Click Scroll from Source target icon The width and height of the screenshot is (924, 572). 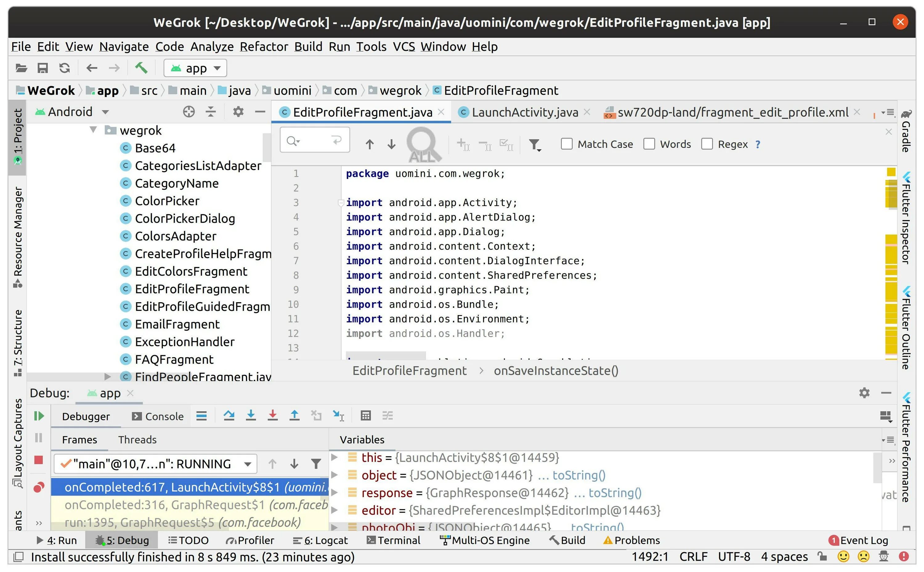[188, 112]
